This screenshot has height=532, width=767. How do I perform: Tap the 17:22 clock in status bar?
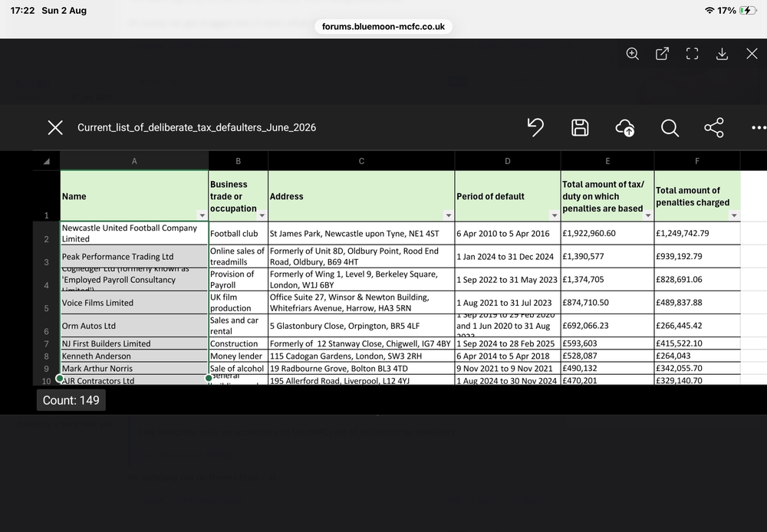coord(22,10)
